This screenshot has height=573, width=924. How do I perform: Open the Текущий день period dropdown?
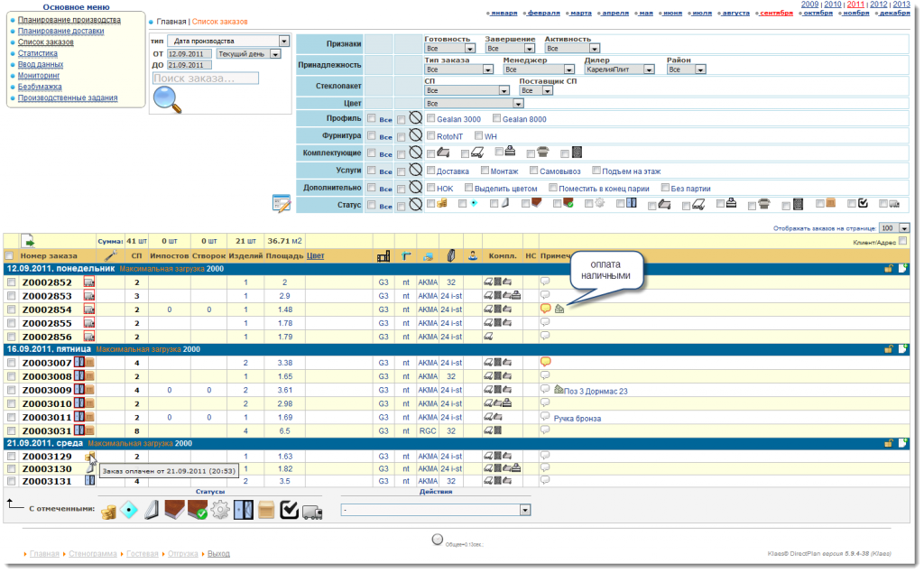tap(248, 53)
